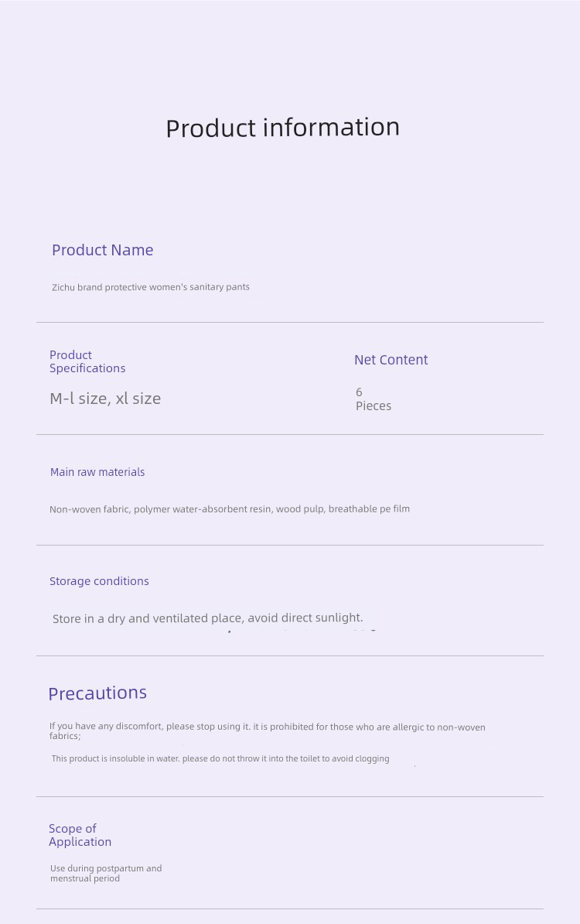Click the Non-woven fabric materials line

tap(230, 509)
